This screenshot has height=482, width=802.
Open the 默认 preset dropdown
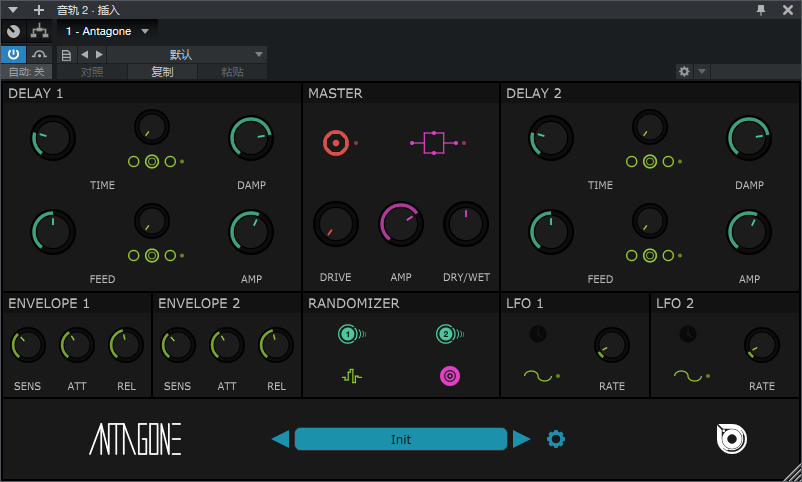pyautogui.click(x=187, y=55)
